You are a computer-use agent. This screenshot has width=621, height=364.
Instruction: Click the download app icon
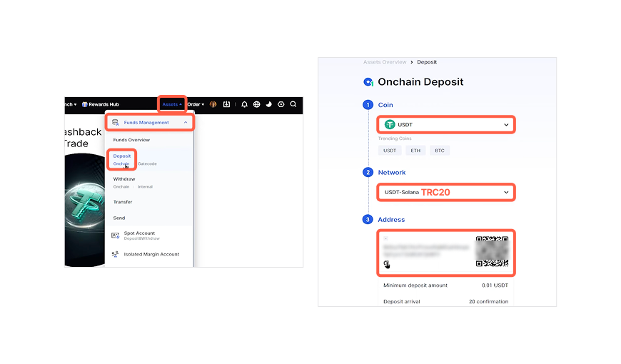226,104
